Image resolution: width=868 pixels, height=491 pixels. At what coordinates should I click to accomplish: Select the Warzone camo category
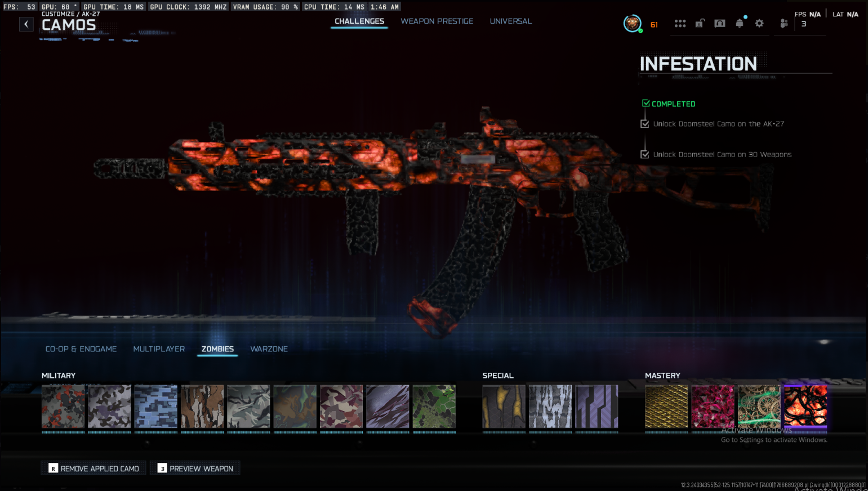point(269,349)
